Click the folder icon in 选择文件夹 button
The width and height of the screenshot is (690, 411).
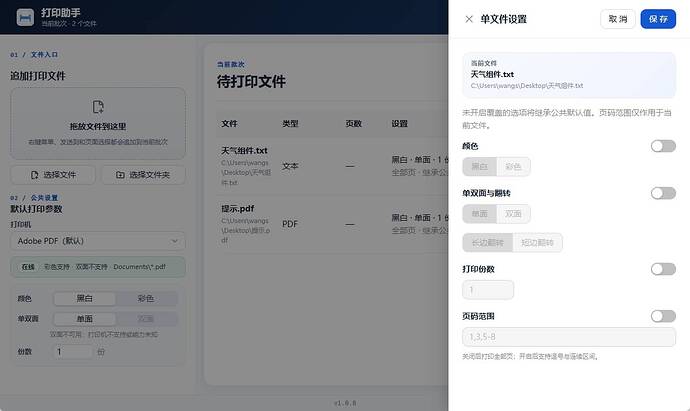pos(120,175)
